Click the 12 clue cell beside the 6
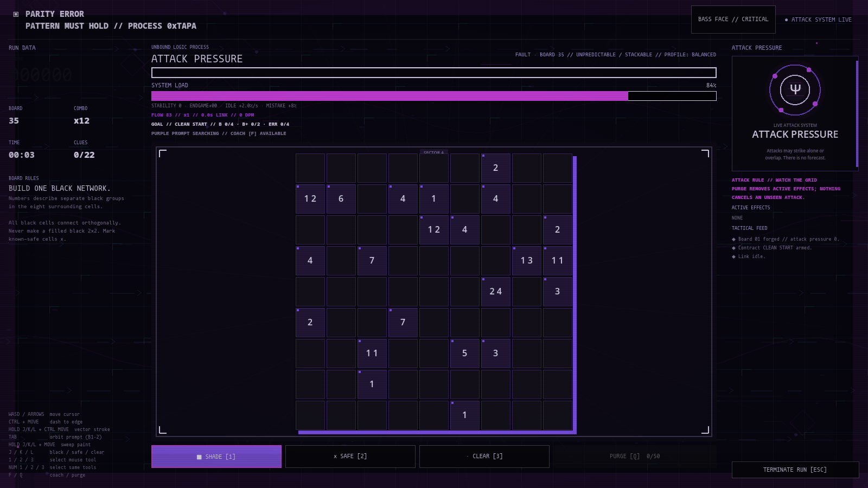The image size is (868, 488). pyautogui.click(x=310, y=199)
